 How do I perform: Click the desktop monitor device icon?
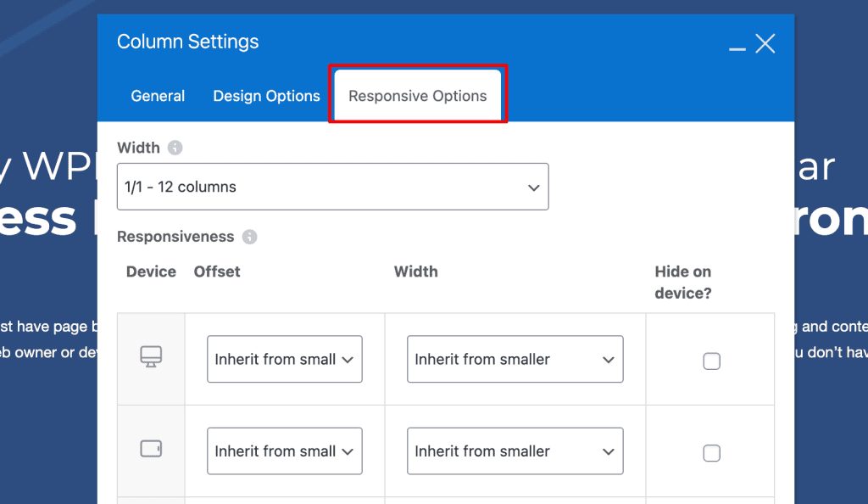click(x=151, y=356)
